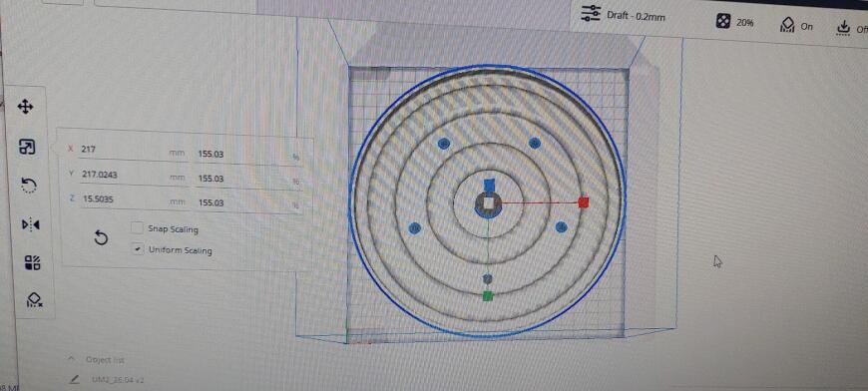Select the Support Blocker tool
This screenshot has width=868, height=391.
pos(34,300)
